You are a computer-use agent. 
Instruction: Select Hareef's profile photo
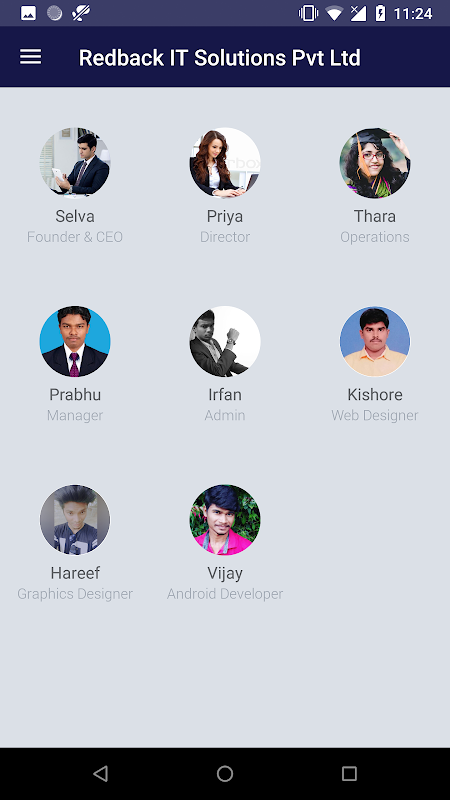click(75, 520)
